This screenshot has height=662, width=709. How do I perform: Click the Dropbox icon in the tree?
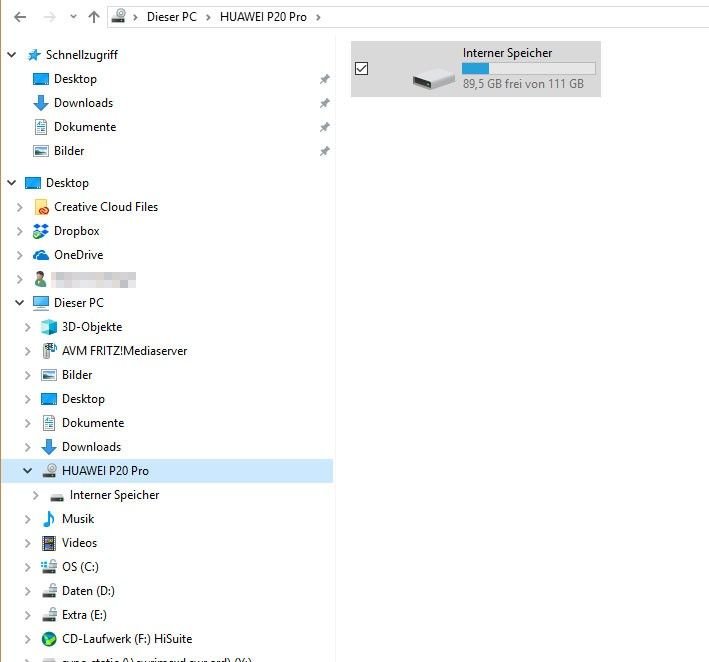tap(41, 231)
